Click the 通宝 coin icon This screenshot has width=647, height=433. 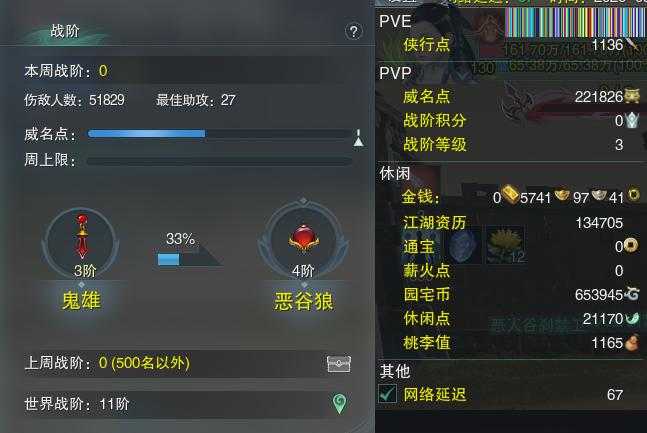[630, 245]
